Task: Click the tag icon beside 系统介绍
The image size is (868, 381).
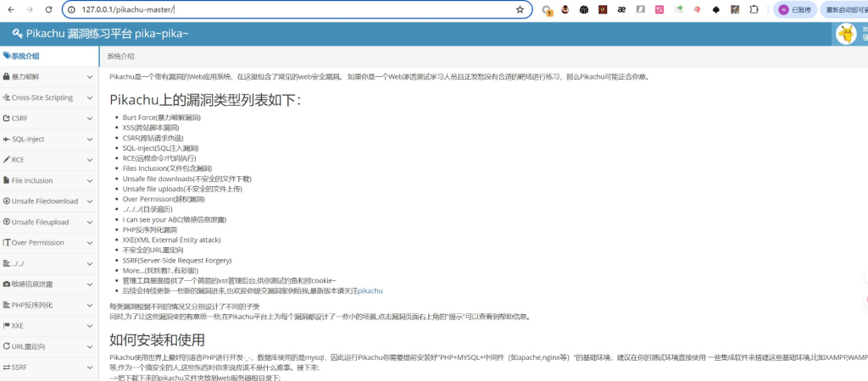Action: point(7,56)
